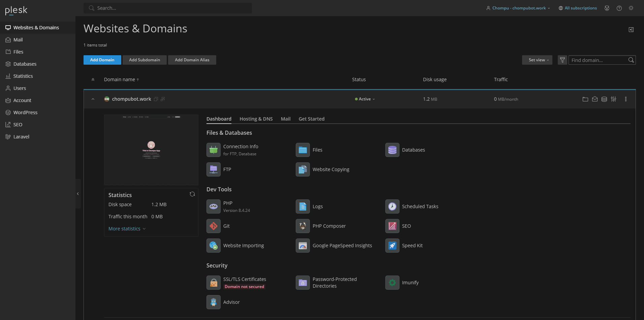Open the Databases tool icon

point(392,150)
